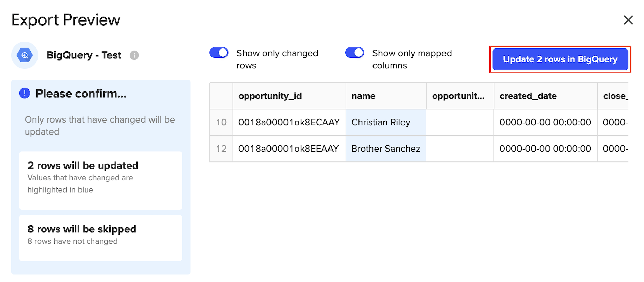Click row number 12 in the table
This screenshot has height=282, width=644.
221,149
